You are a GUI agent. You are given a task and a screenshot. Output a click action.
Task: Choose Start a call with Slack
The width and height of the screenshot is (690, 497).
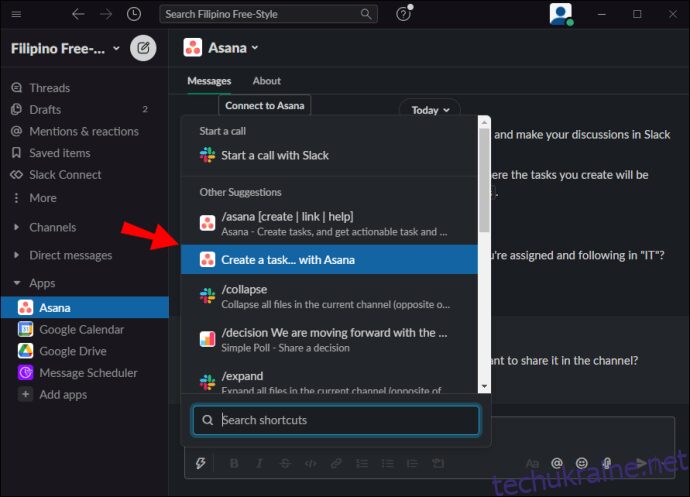coord(329,155)
